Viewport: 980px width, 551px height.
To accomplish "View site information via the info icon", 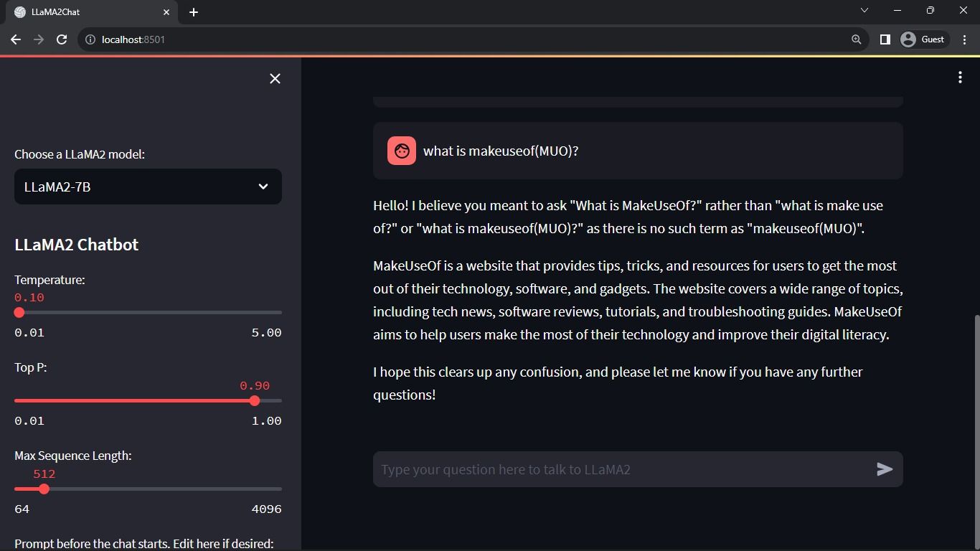I will 90,39.
